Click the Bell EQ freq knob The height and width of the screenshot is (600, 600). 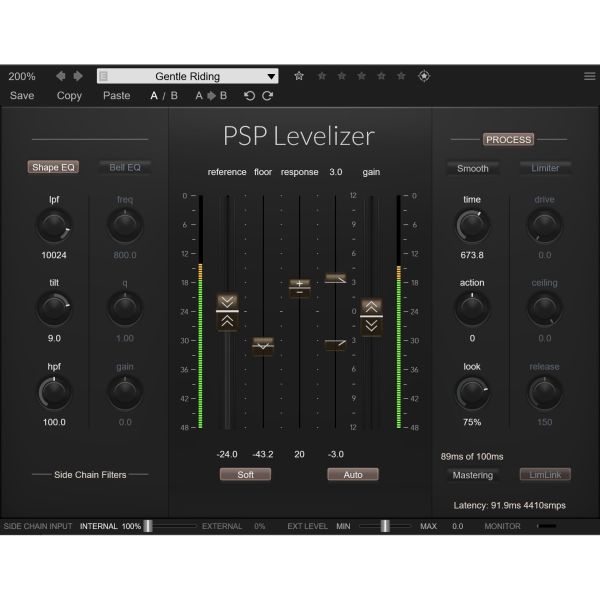[125, 226]
